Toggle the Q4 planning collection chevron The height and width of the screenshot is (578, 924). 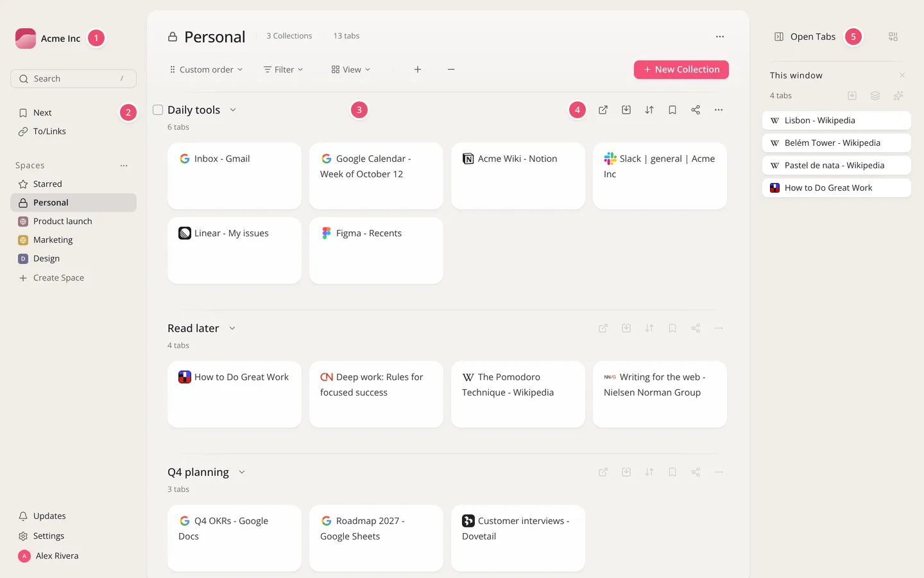click(242, 472)
